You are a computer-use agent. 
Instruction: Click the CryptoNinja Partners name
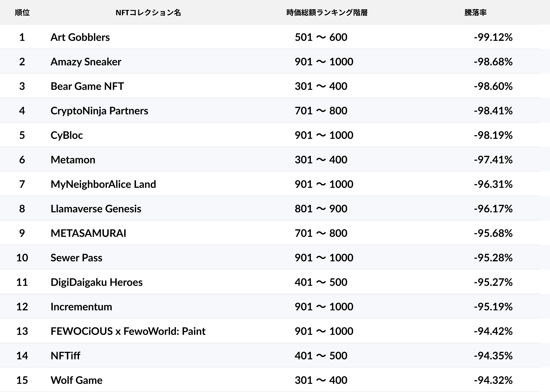pos(99,111)
